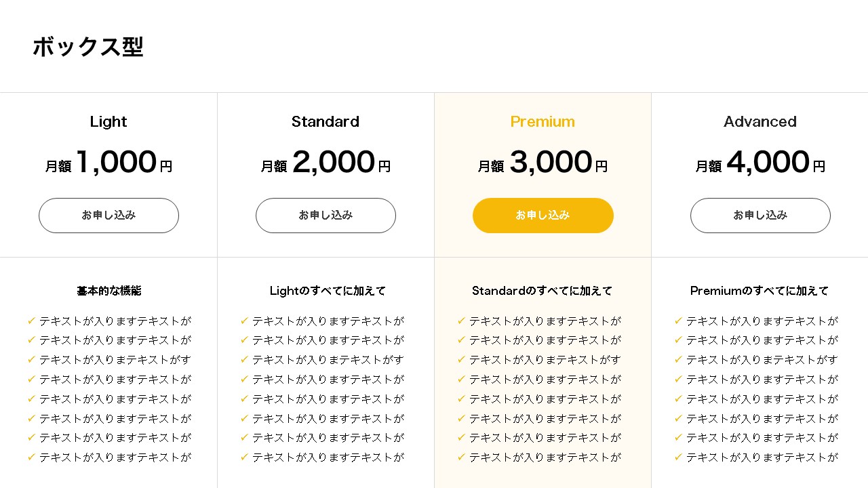Select the yellow Premium plan heading
This screenshot has height=488, width=868.
point(542,122)
